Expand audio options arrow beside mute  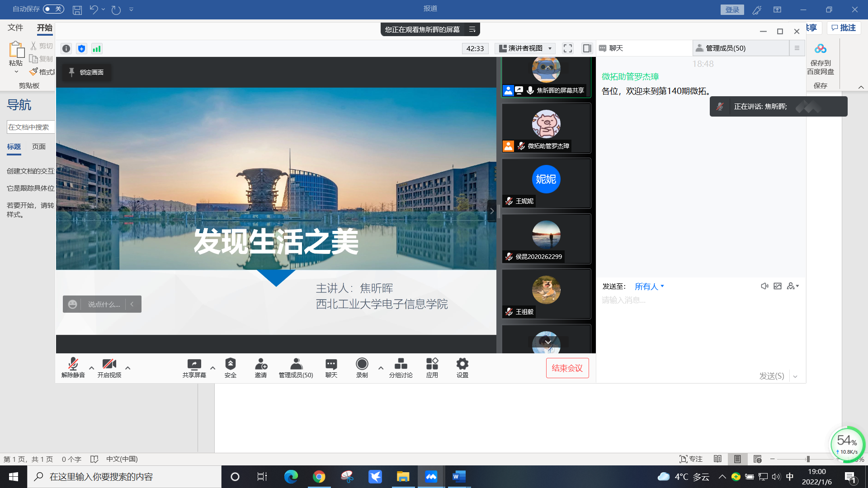click(92, 368)
